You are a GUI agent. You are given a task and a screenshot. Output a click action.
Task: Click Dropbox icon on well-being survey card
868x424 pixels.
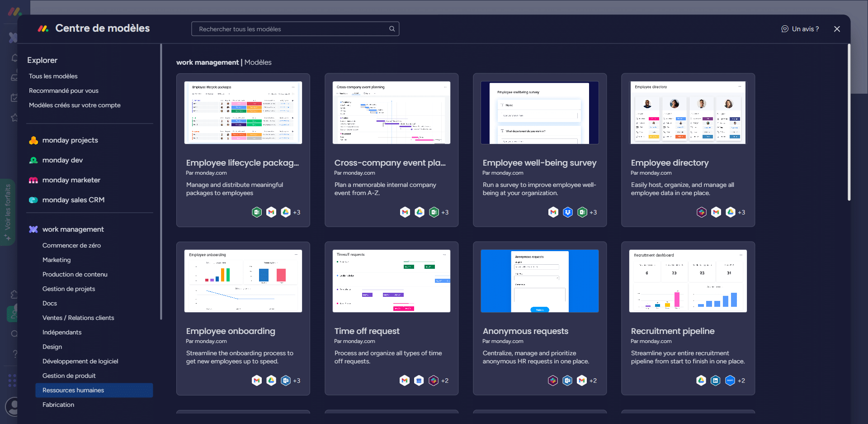(x=568, y=212)
